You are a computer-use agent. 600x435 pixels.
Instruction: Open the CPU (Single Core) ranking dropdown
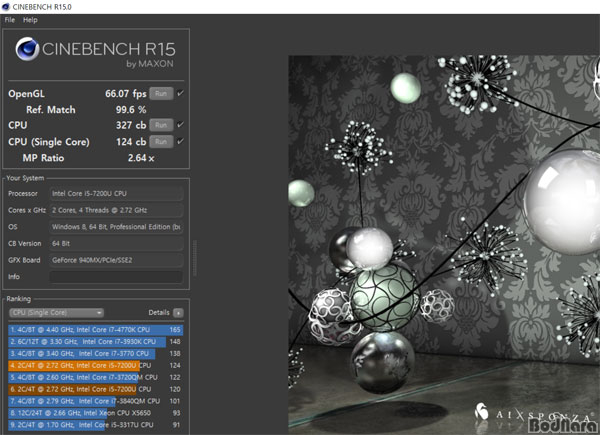pyautogui.click(x=56, y=313)
